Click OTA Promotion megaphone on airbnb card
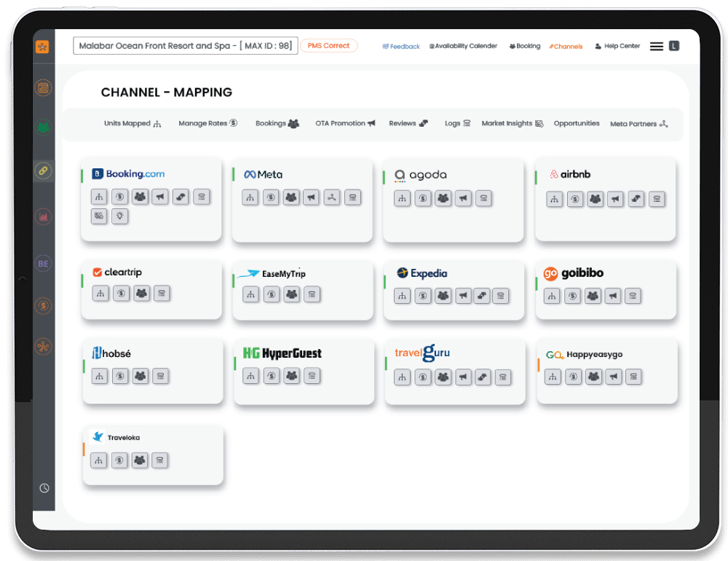This screenshot has height=561, width=728. [616, 199]
